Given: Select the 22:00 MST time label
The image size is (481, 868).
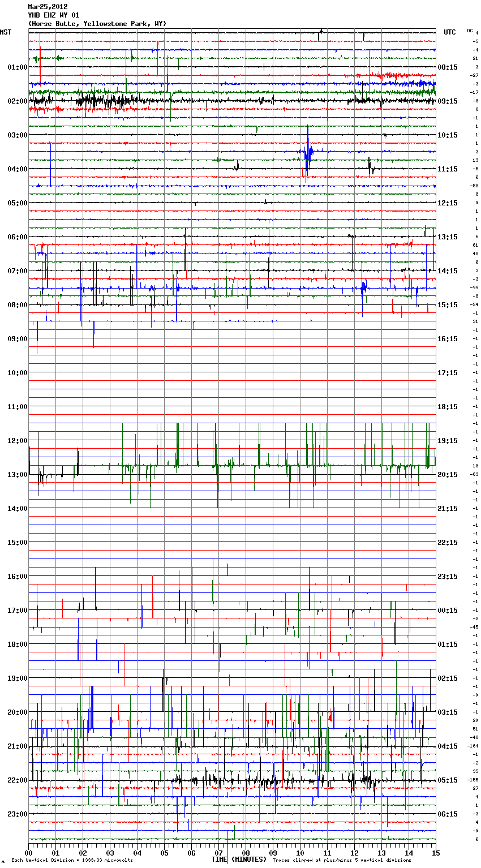Looking at the screenshot, I should click(x=17, y=780).
